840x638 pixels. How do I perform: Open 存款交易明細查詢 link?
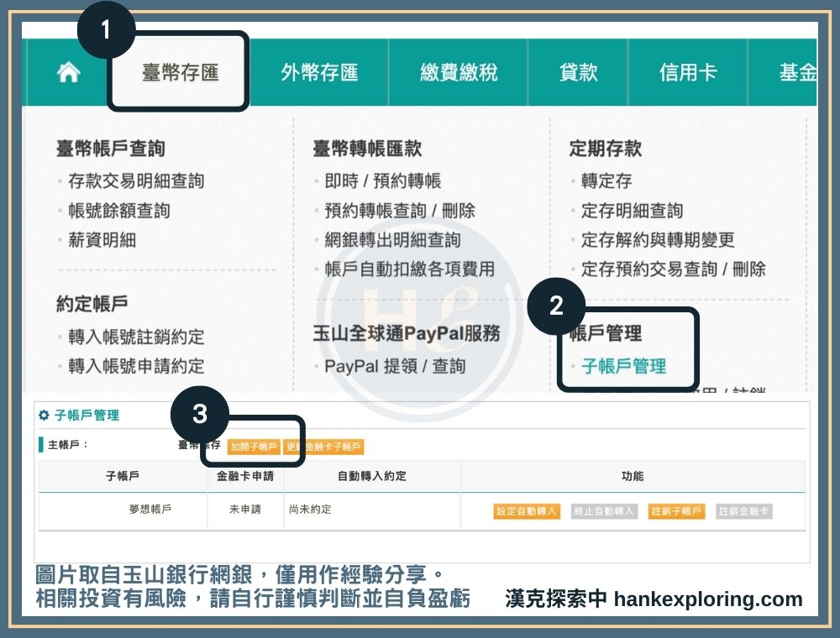click(136, 181)
